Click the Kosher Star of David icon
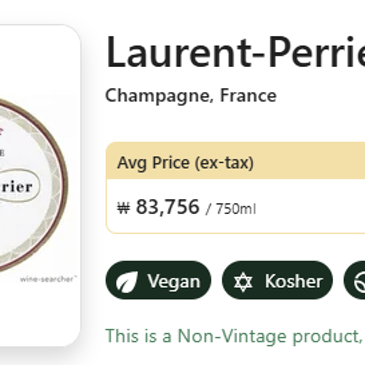The image size is (365, 365). [x=243, y=282]
